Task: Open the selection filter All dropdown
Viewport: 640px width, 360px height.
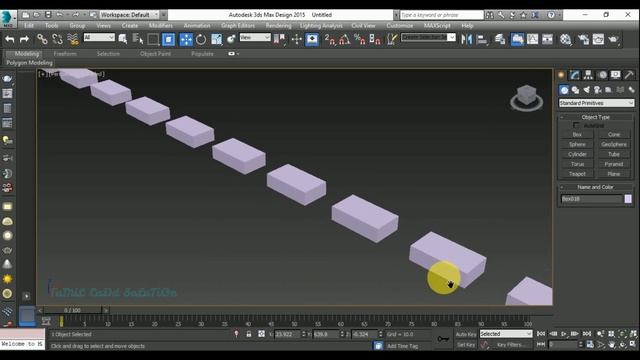Action: (x=99, y=38)
